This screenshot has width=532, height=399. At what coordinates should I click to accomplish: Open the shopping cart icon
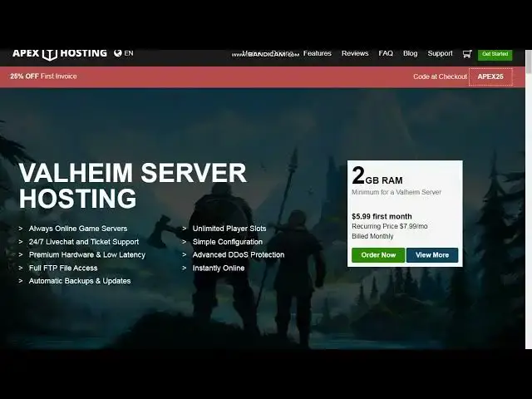click(467, 53)
